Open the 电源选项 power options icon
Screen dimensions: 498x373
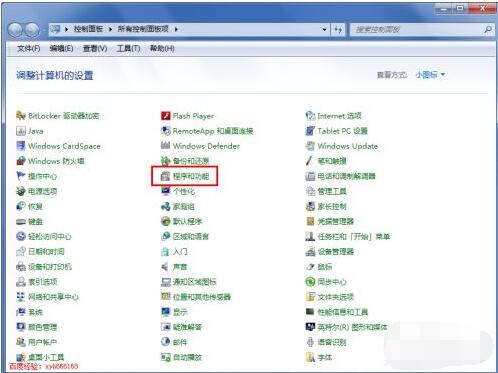(21, 191)
